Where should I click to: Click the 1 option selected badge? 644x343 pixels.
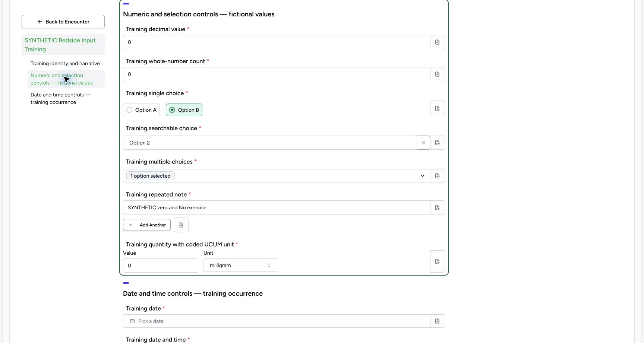pos(151,176)
